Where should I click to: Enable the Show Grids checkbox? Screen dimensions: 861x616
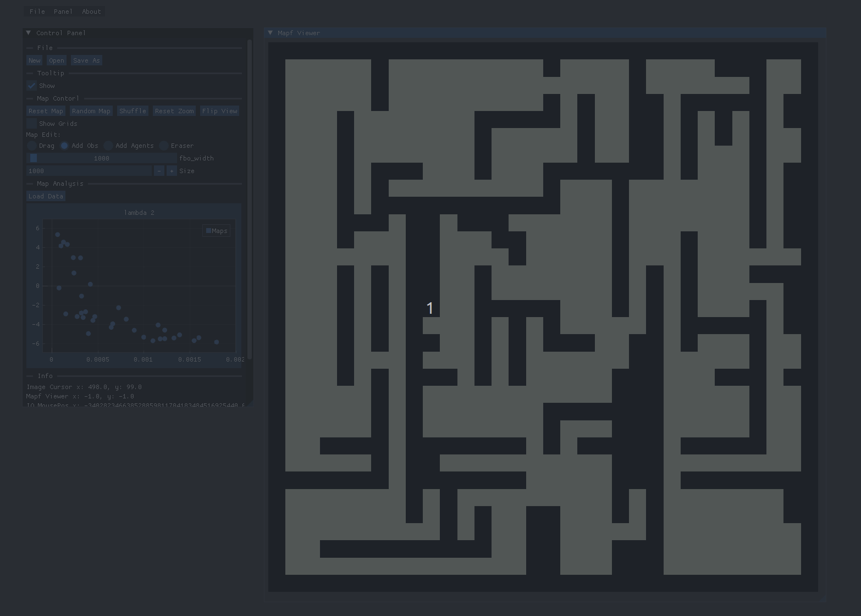[x=31, y=124]
